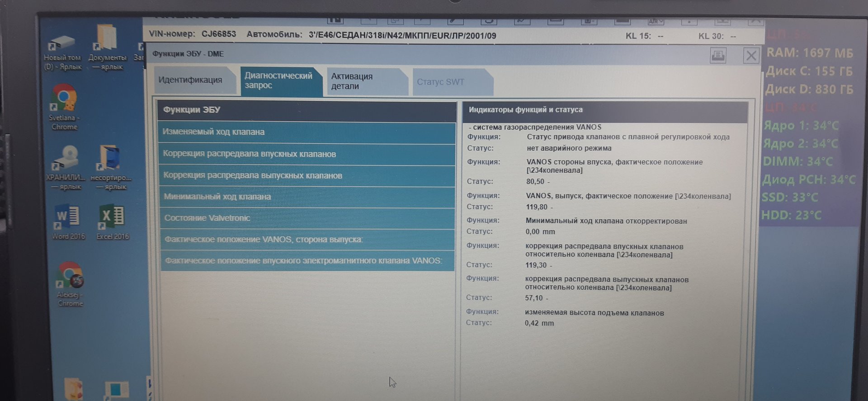This screenshot has height=401, width=868.
Task: Select the Изменяемый ход клапана function
Action: 307,132
